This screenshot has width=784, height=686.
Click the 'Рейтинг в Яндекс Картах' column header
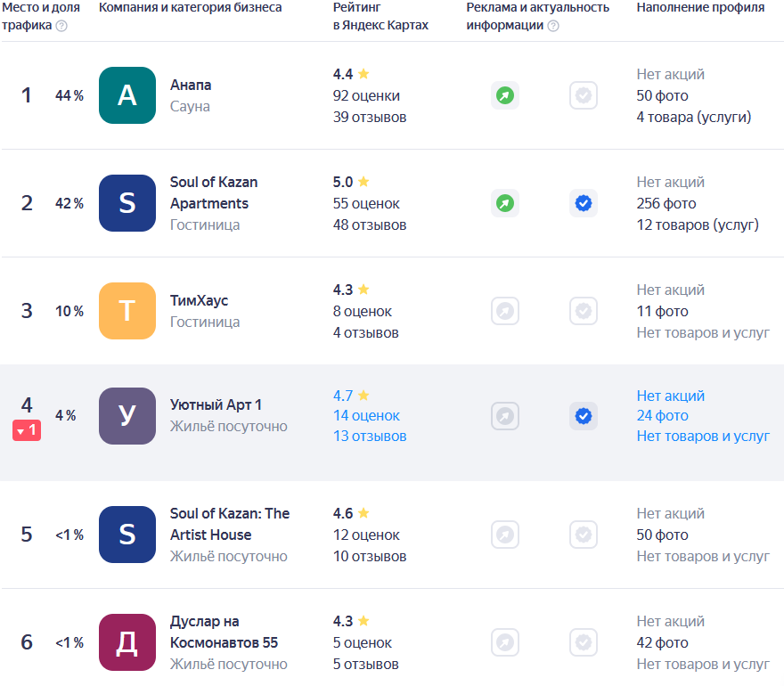click(x=380, y=16)
